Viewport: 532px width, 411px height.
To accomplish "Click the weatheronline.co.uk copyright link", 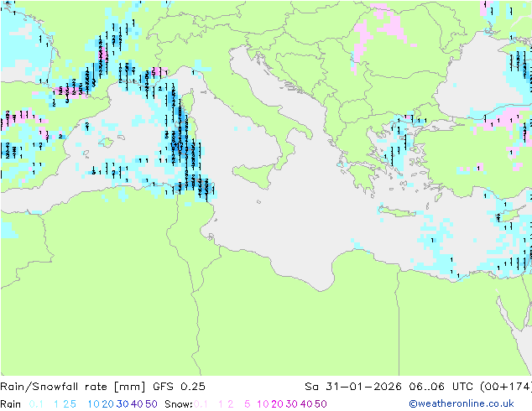I will [x=462, y=403].
